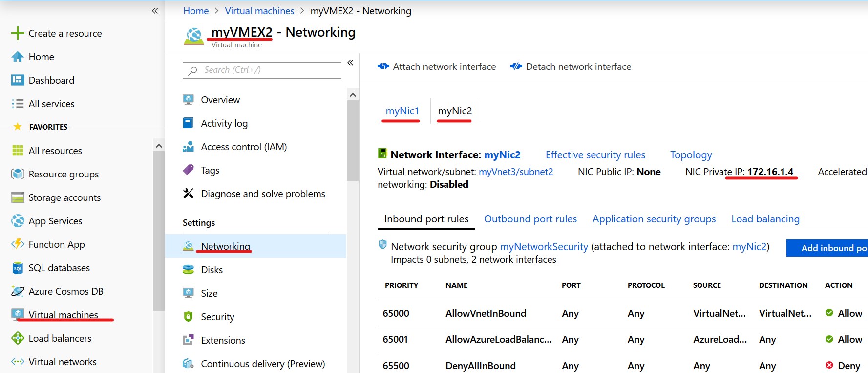Click the myVnet3/subnet2 link

516,172
